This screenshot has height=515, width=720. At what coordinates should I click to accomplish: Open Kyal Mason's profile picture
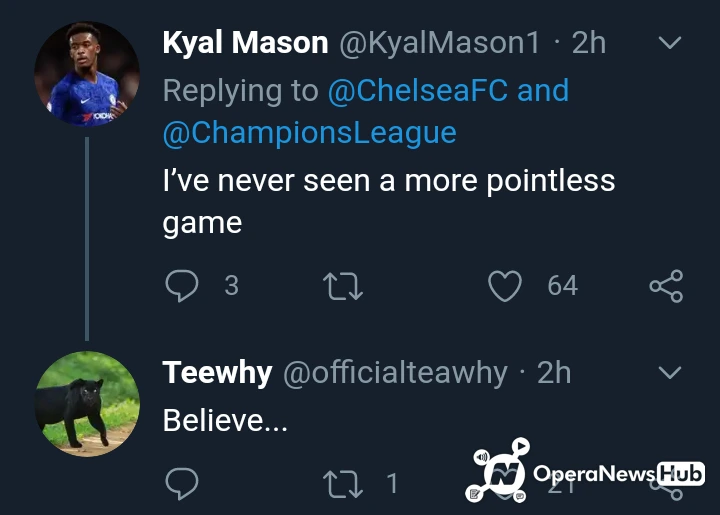pos(87,75)
